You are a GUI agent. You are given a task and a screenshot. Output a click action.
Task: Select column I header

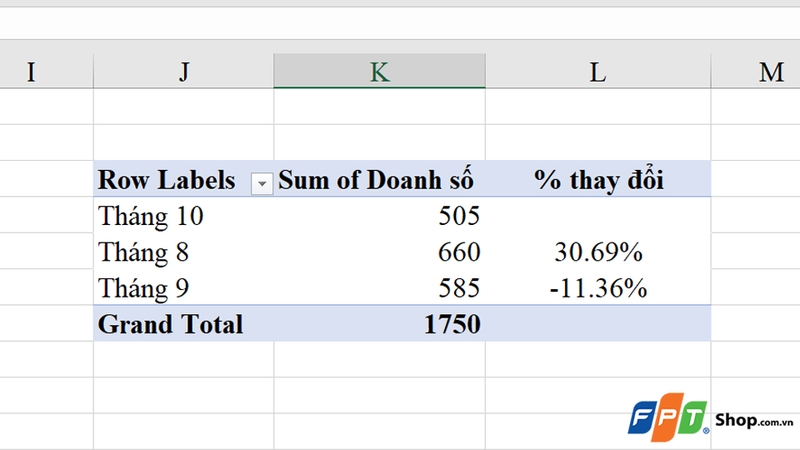30,72
